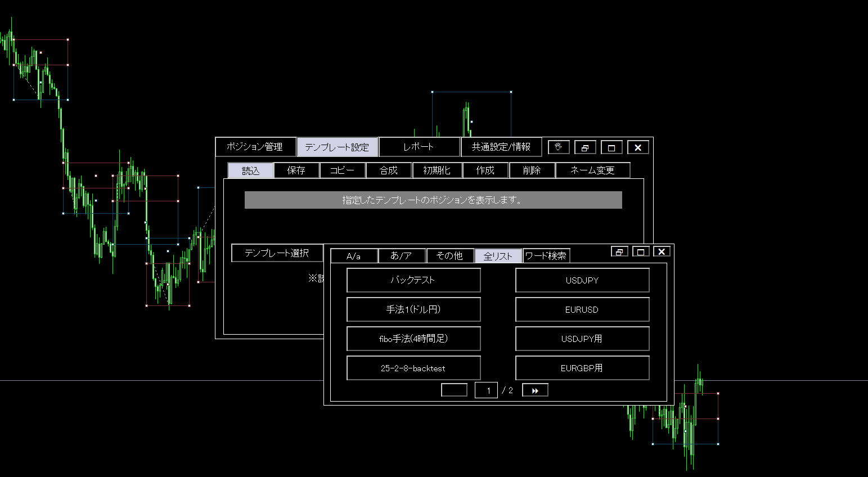868x477 pixels.
Task: Click the double-arrow next page icon
Action: tap(534, 389)
